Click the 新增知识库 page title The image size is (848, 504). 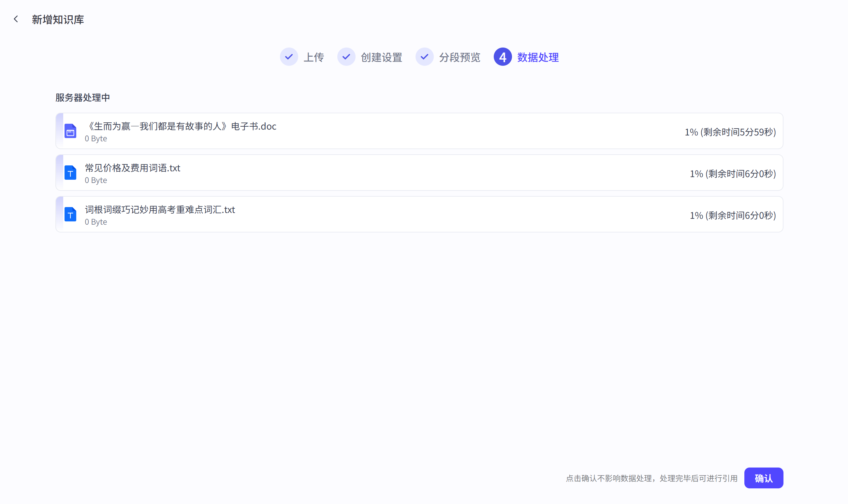pos(58,19)
